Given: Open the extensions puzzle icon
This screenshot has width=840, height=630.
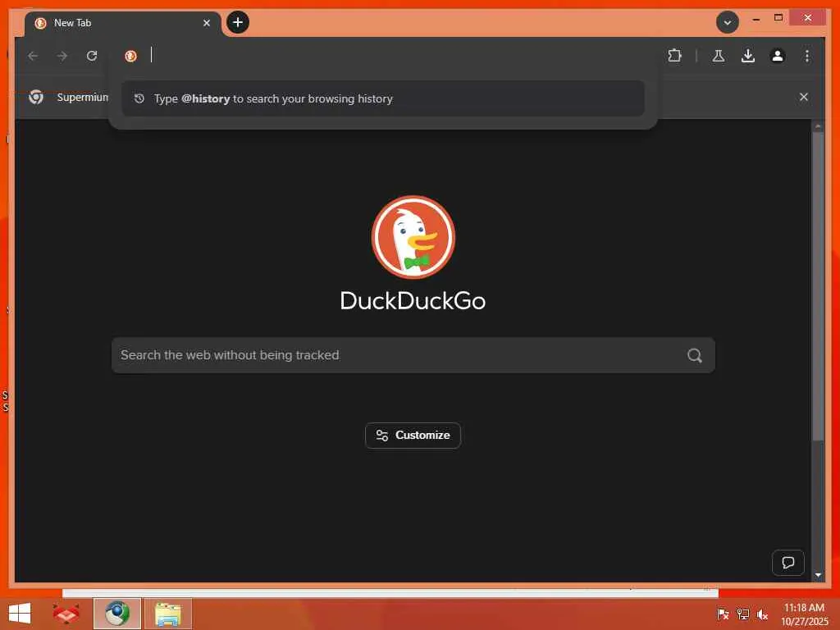Looking at the screenshot, I should point(674,56).
